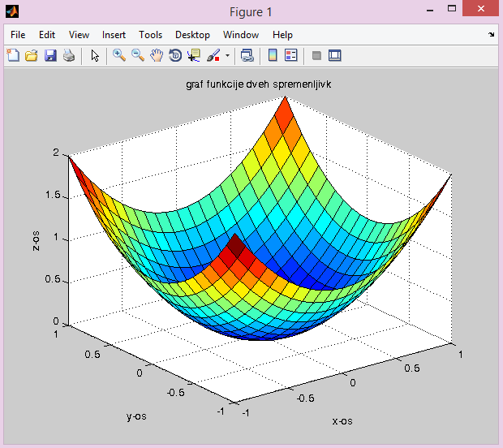Select the Zoom Out magnifier tool
The width and height of the screenshot is (503, 448).
(138, 56)
